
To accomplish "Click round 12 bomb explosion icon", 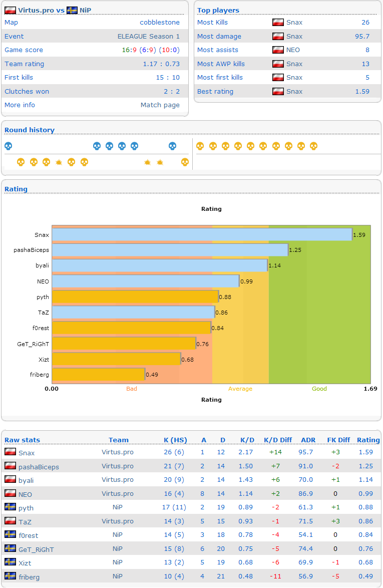I will point(147,162).
